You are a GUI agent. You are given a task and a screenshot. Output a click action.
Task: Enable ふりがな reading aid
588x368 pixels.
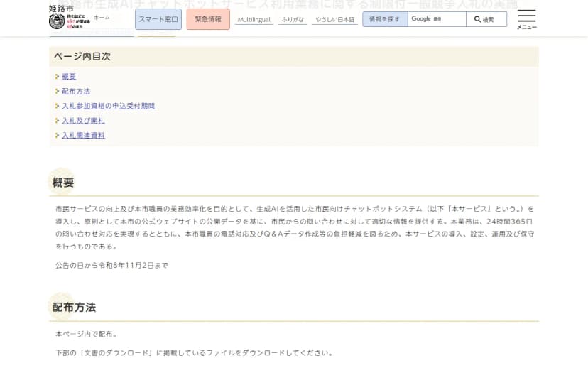point(293,19)
